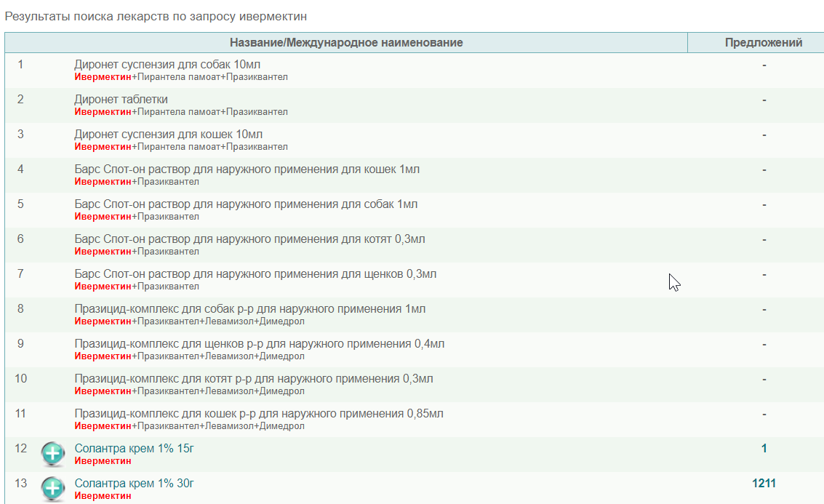Select Диронет суспензия для собак 10мл

point(167,65)
